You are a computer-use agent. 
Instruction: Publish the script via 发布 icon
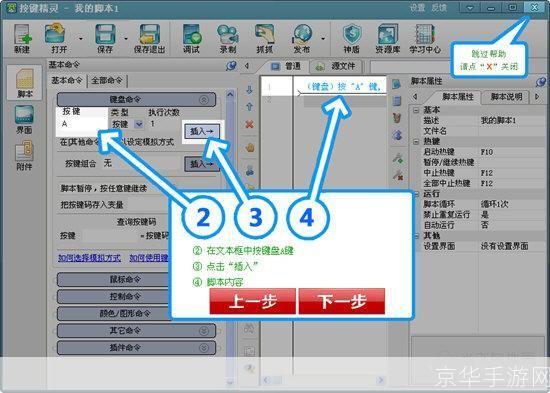pos(302,39)
